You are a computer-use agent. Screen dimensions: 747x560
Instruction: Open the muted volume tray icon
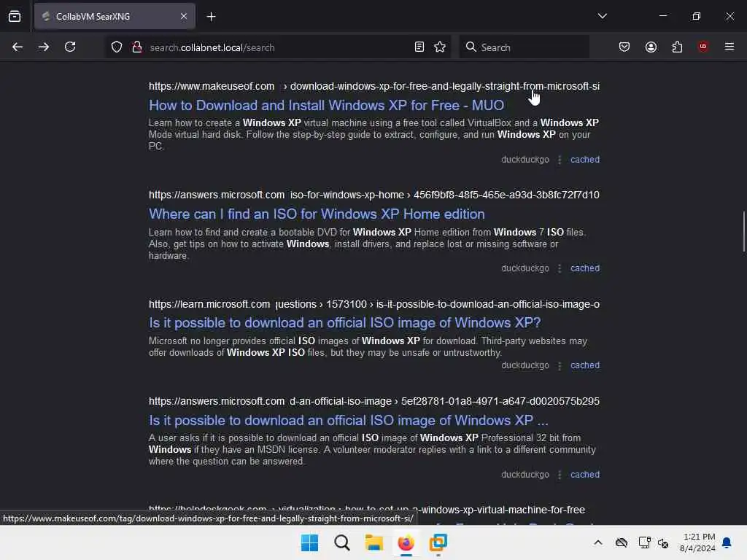(x=663, y=542)
